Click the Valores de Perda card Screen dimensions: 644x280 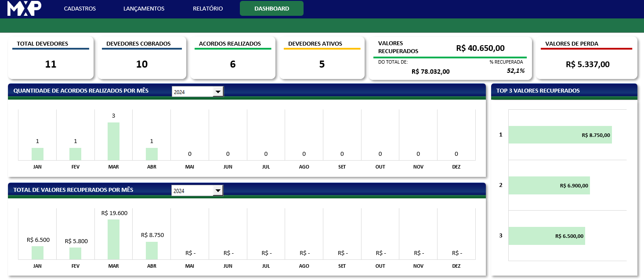(587, 57)
